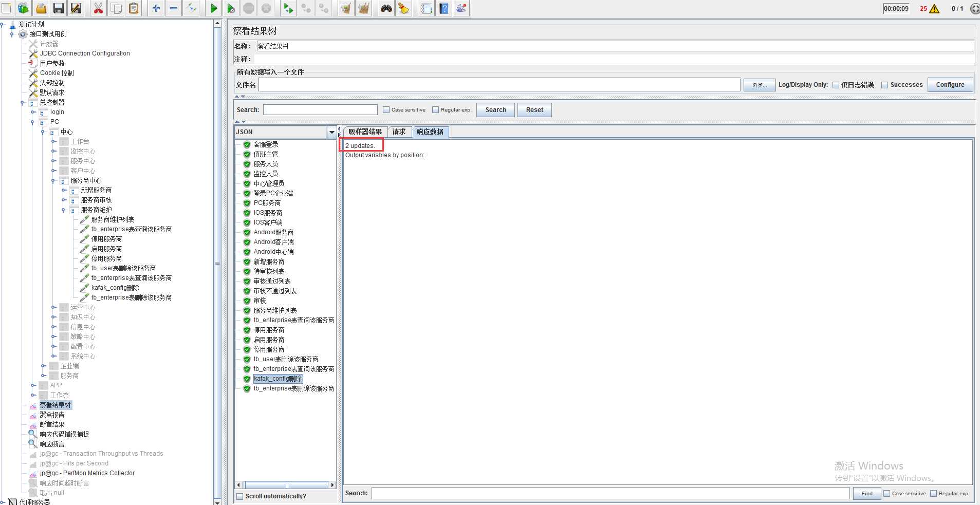Collapse the 总控制器 tree node

22,103
